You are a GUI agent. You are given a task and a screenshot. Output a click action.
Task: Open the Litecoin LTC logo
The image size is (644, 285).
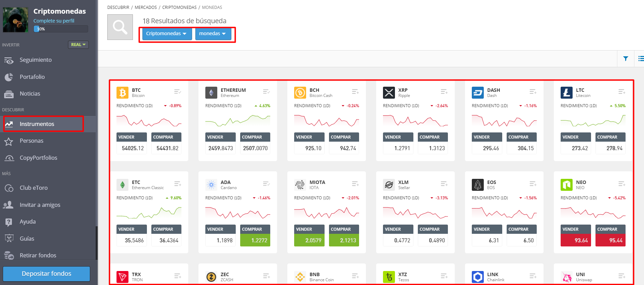point(566,92)
